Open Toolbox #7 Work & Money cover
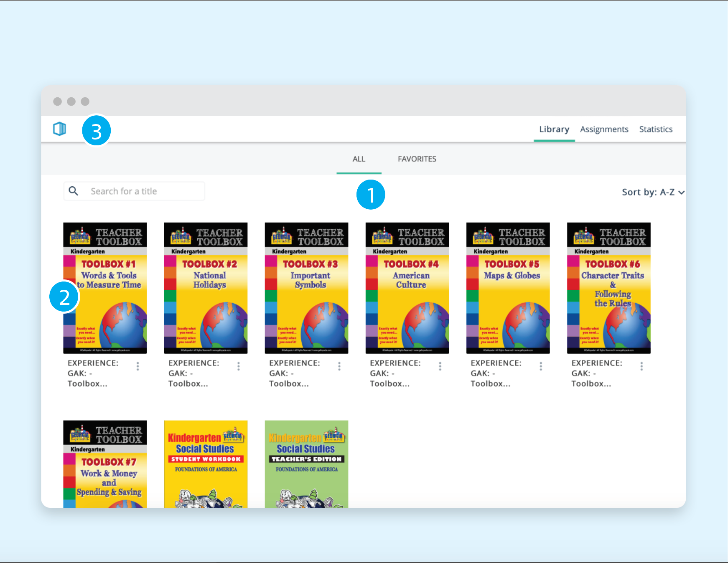 (x=105, y=464)
